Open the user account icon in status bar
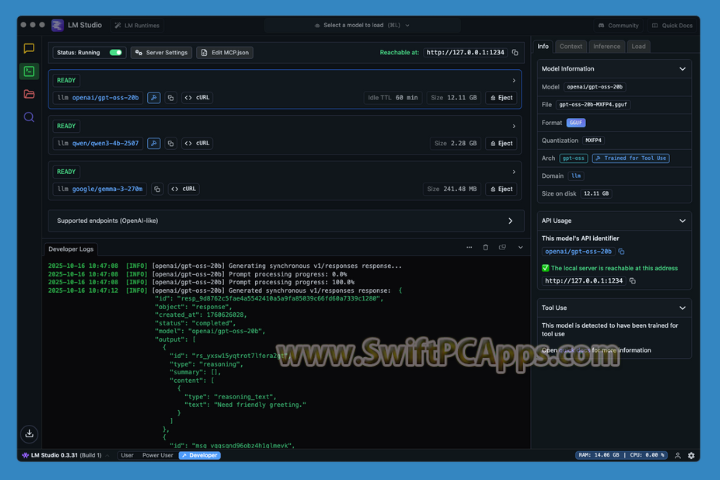 click(678, 455)
